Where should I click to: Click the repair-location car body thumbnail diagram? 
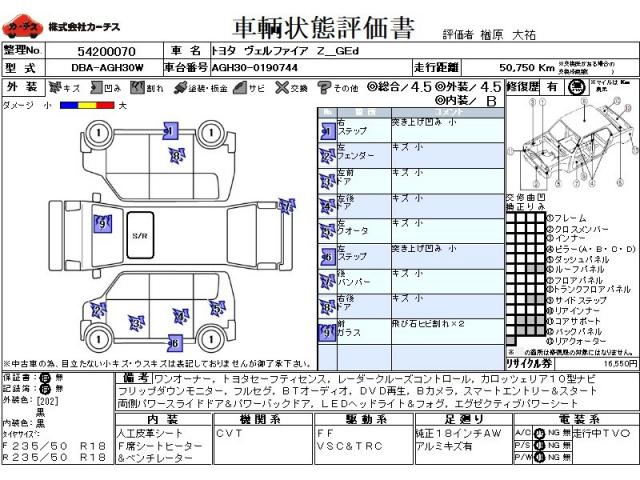[x=572, y=143]
